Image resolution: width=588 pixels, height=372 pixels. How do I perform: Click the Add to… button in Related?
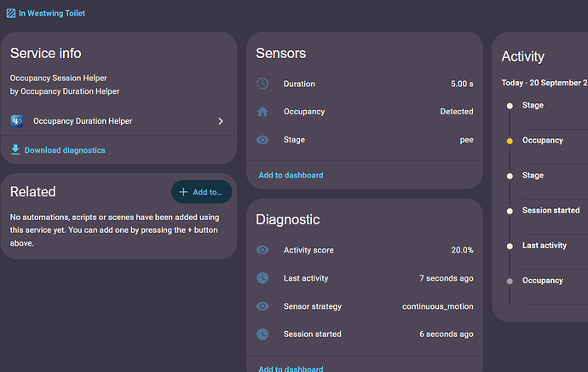(201, 192)
